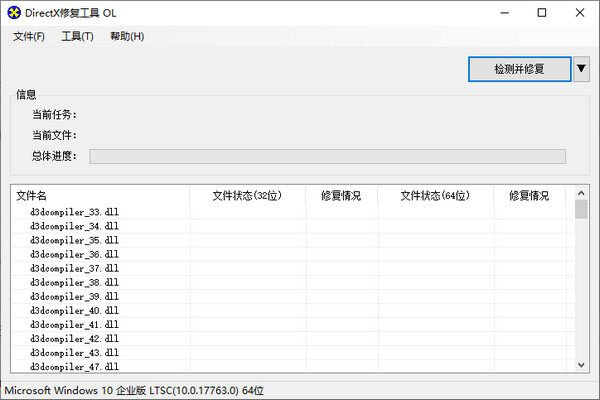Image resolution: width=600 pixels, height=400 pixels.
Task: Click the 文件名 column header
Action: (101, 196)
